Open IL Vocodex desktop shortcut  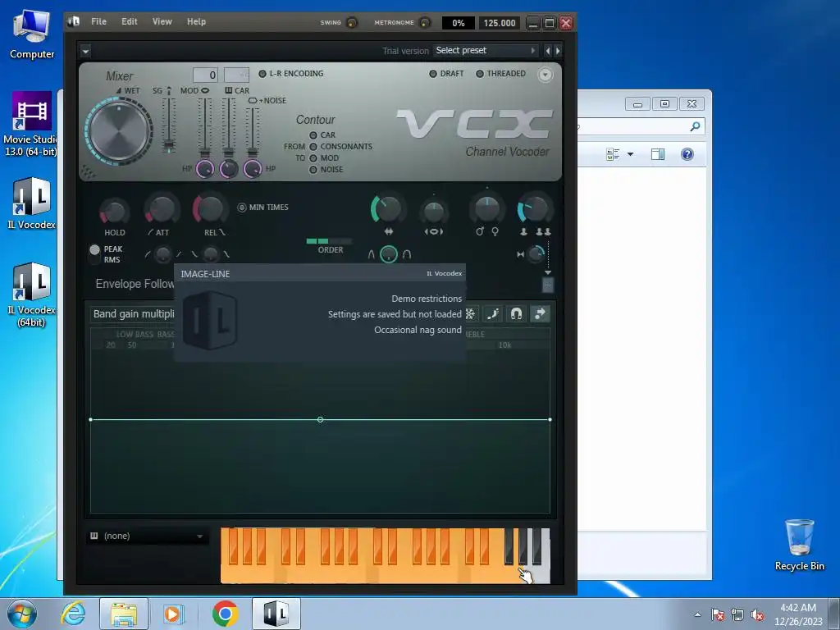tap(32, 204)
